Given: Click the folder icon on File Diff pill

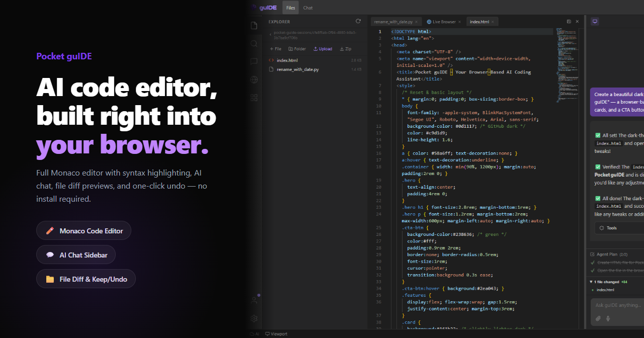Looking at the screenshot, I should (x=50, y=279).
